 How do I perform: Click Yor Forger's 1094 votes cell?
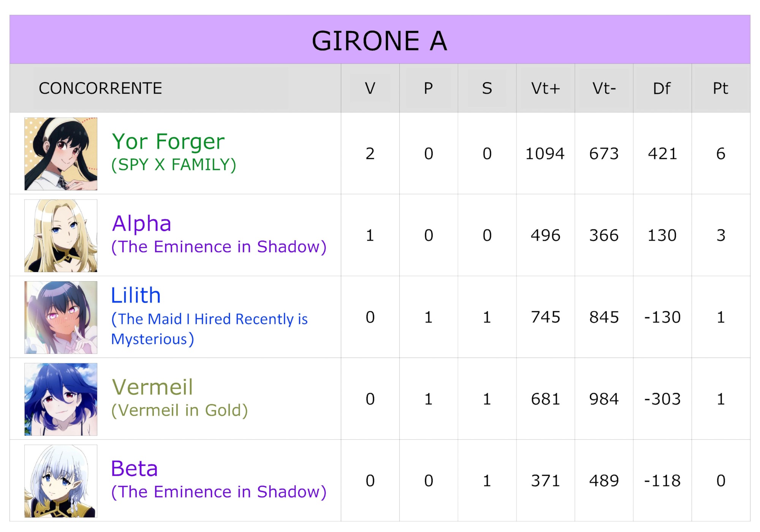[x=545, y=154]
